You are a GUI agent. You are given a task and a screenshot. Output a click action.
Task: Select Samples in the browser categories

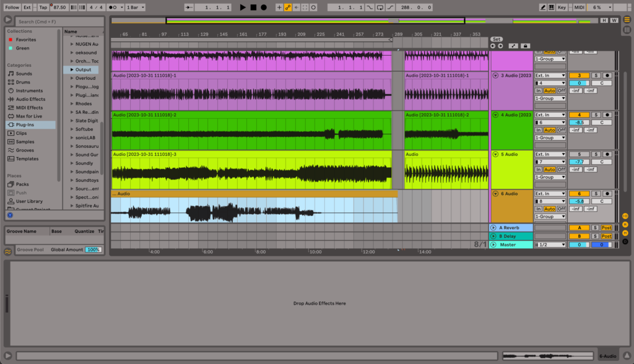[25, 142]
